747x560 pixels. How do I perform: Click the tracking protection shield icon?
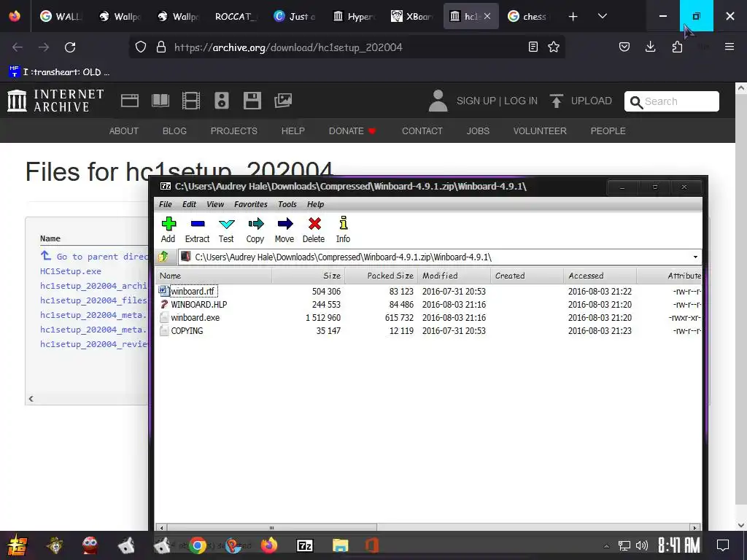(141, 47)
